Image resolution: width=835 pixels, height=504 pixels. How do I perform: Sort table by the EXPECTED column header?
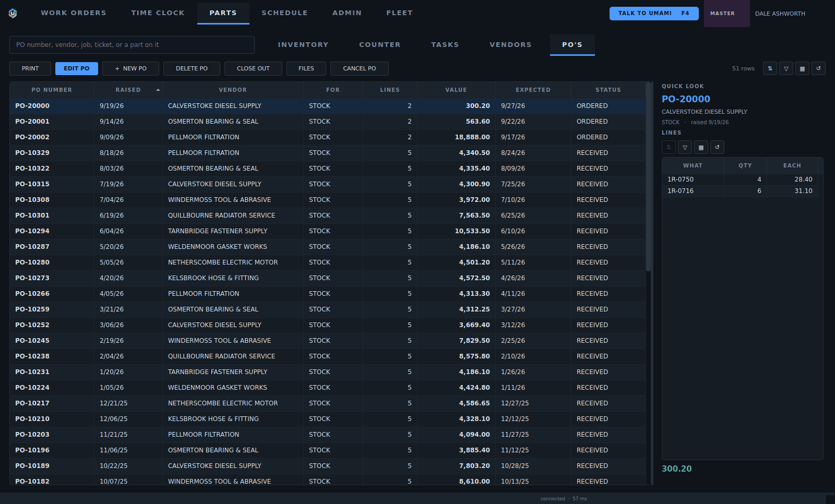click(533, 90)
